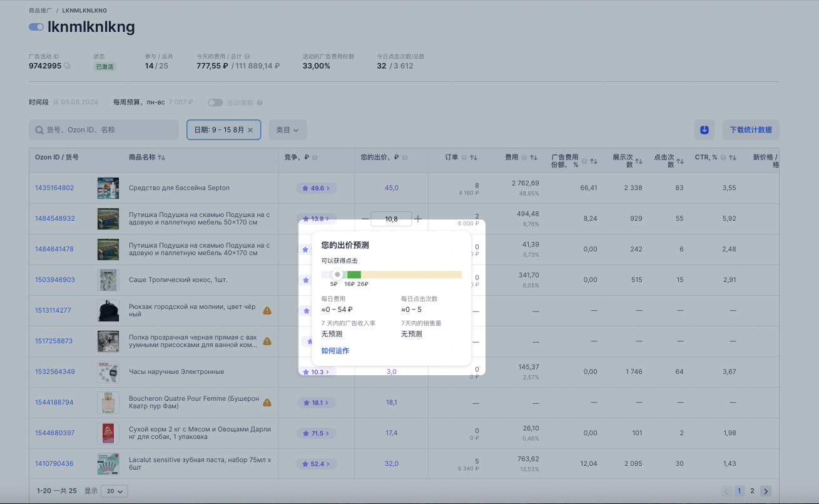Sort by clicks count column
This screenshot has height=504, width=819.
(x=680, y=161)
